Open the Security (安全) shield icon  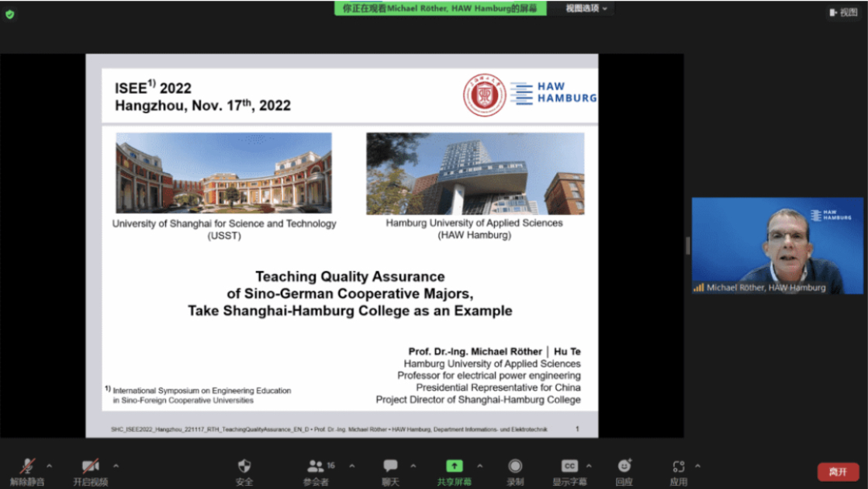coord(244,466)
